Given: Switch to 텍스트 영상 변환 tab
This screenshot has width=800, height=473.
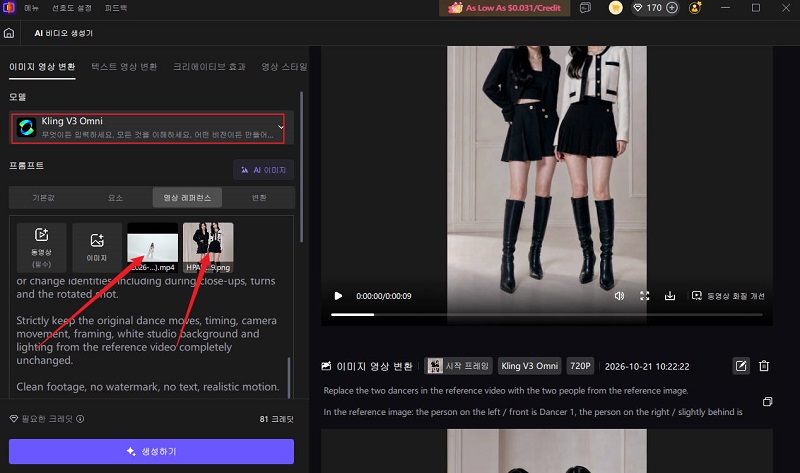Looking at the screenshot, I should pyautogui.click(x=124, y=67).
